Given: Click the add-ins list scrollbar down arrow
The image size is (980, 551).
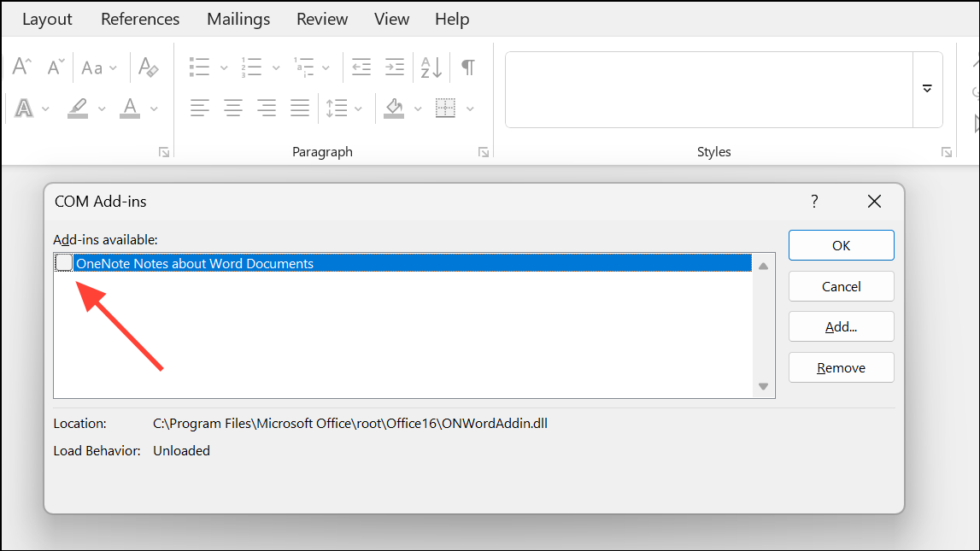Looking at the screenshot, I should pyautogui.click(x=763, y=386).
